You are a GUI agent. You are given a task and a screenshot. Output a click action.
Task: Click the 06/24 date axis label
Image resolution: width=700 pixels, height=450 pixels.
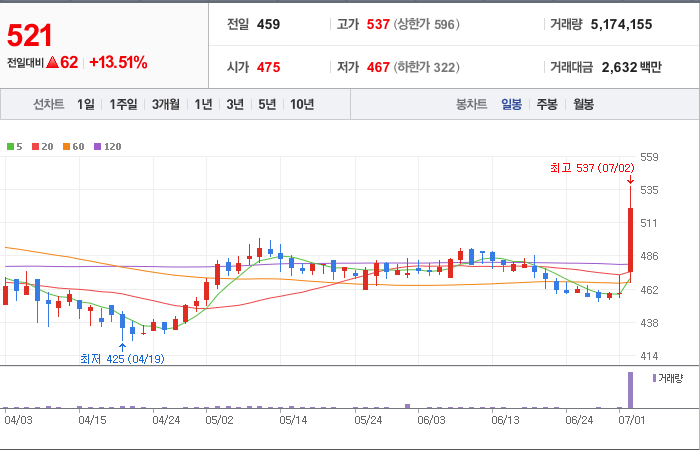pyautogui.click(x=579, y=421)
